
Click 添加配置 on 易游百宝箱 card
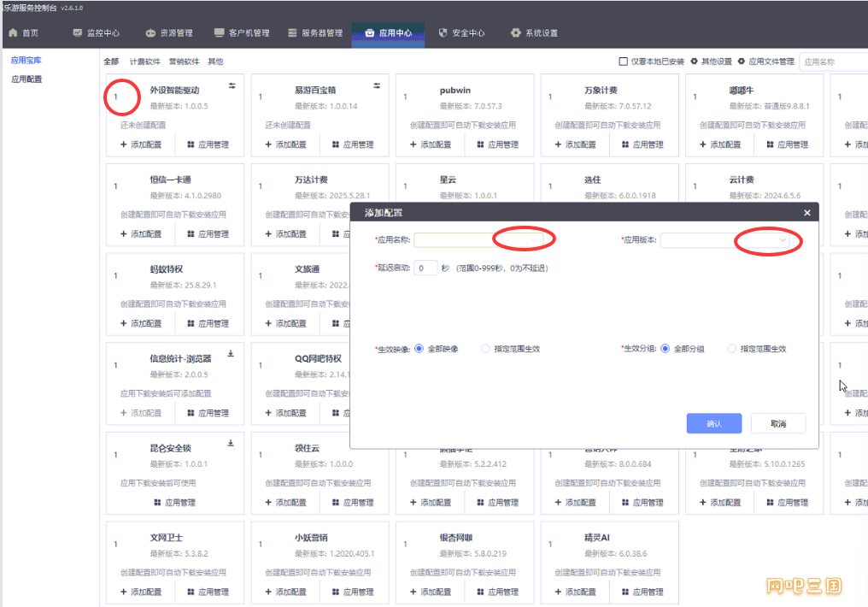[x=285, y=144]
